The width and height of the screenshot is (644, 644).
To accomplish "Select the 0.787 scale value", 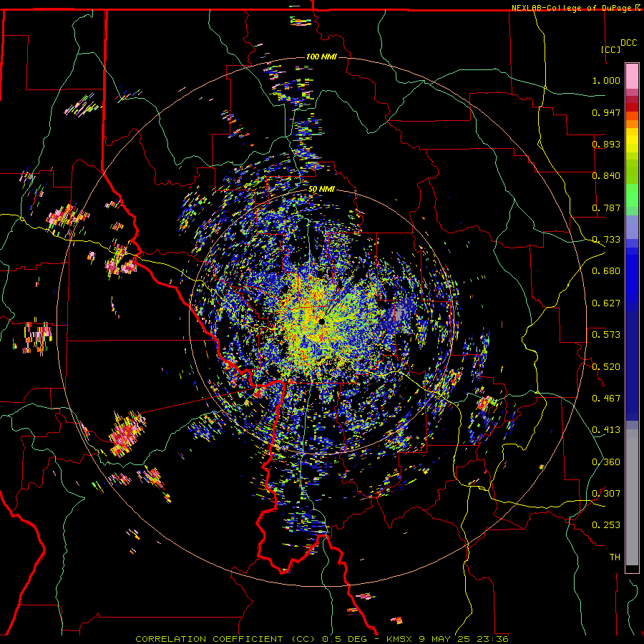I will [x=606, y=208].
